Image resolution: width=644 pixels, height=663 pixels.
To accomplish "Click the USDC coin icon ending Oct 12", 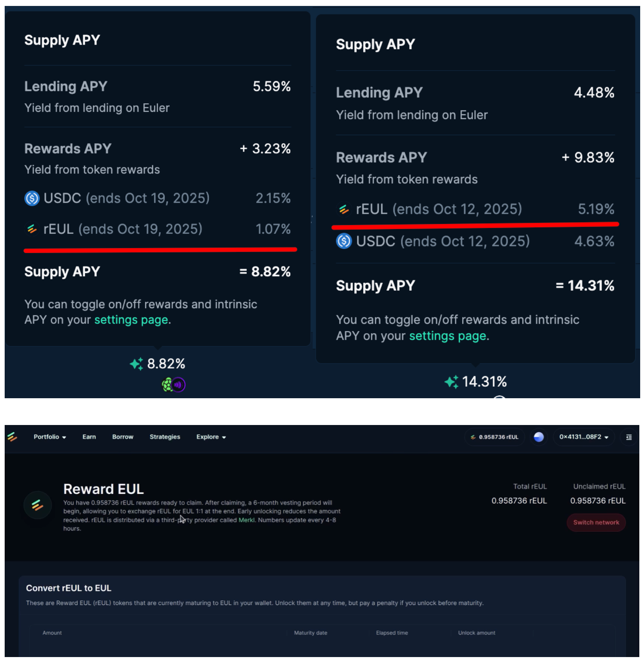I will point(344,241).
